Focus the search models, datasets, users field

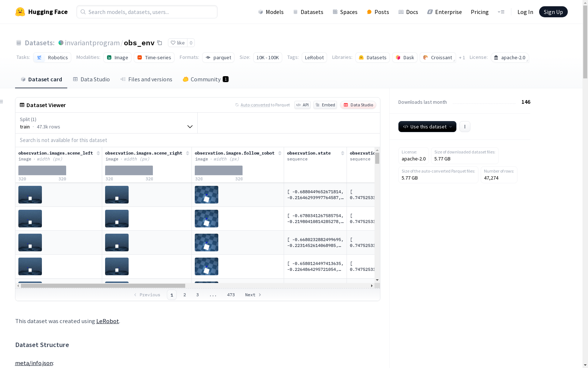(x=147, y=12)
